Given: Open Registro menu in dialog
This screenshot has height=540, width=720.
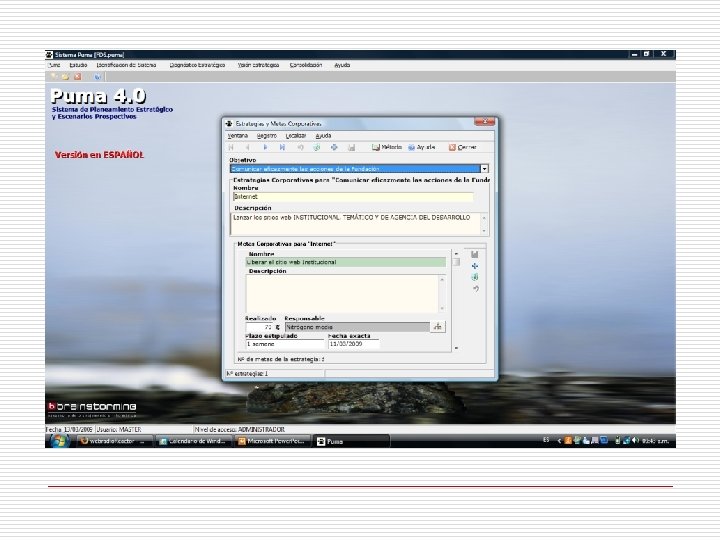Looking at the screenshot, I should [x=266, y=136].
